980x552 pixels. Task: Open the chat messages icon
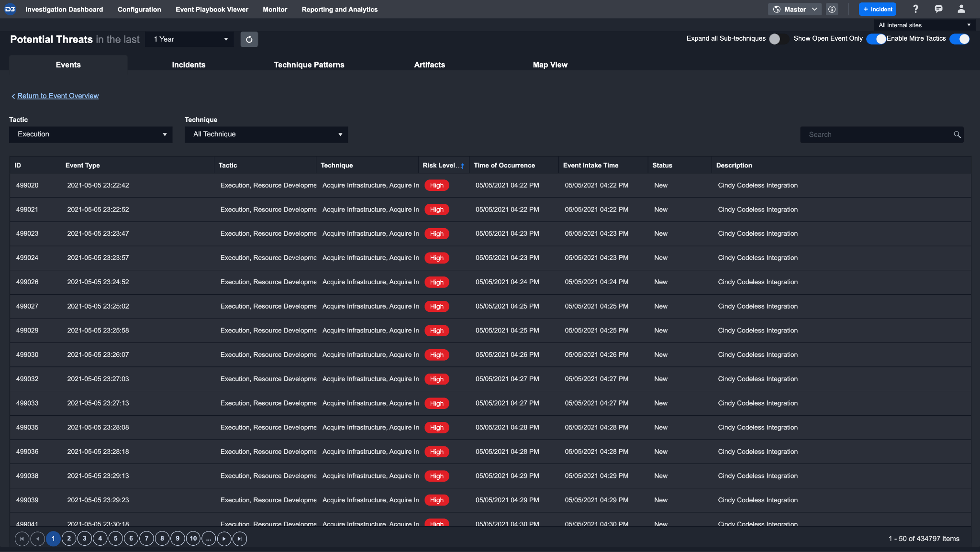[x=938, y=9]
